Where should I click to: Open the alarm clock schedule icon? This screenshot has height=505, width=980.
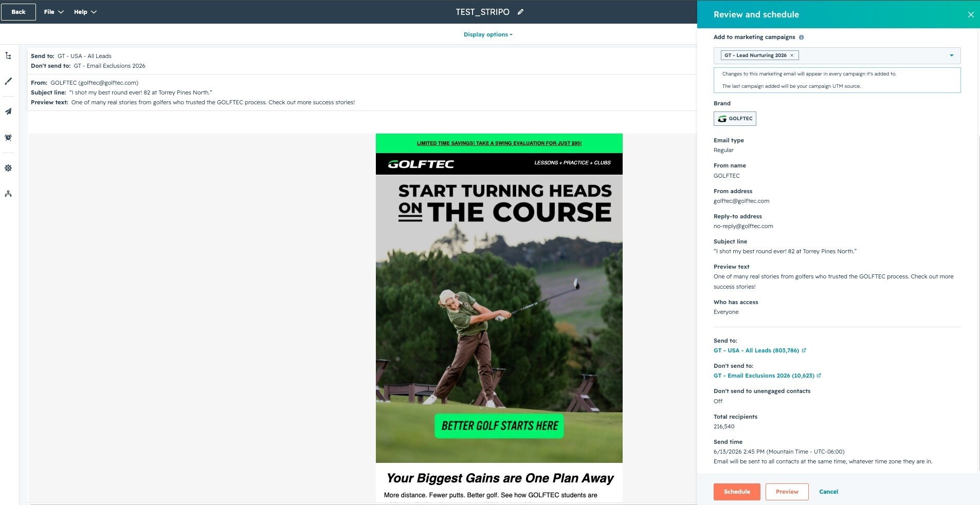(8, 138)
